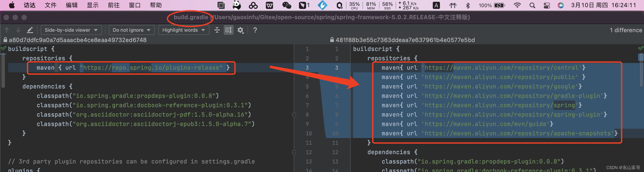This screenshot has height=172, width=644.
Task: Click collapse unchanged fragments icon
Action: (217, 30)
